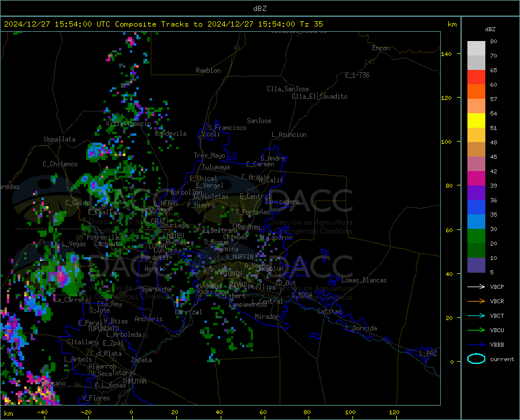Click the 'Clla.SanJose' label on map
The height and width of the screenshot is (420, 520).
point(288,89)
